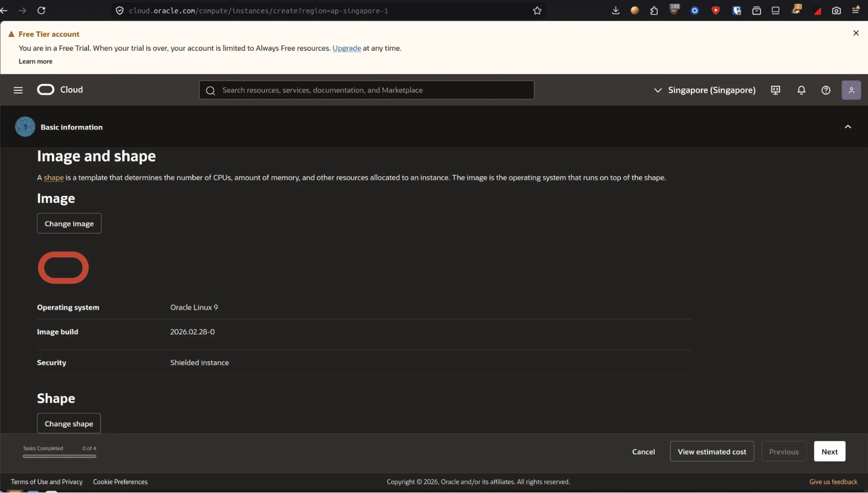Image resolution: width=868 pixels, height=493 pixels.
Task: Proceed with the Next button
Action: tap(829, 451)
